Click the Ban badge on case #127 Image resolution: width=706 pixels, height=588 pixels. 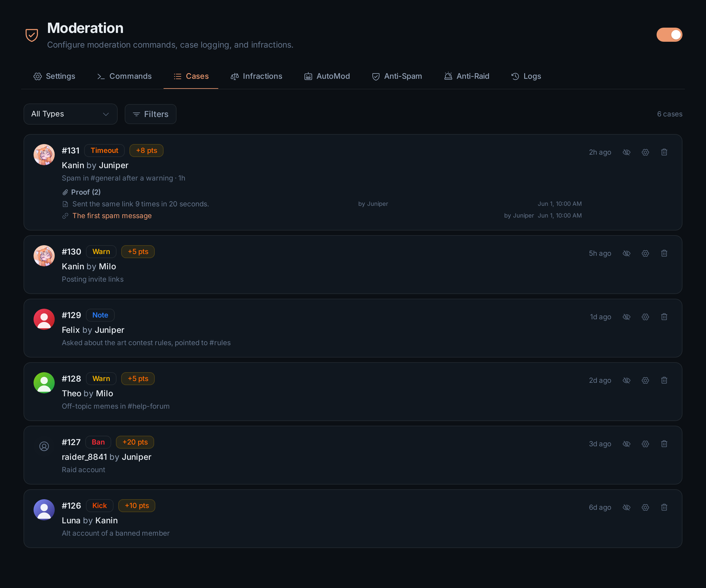98,442
